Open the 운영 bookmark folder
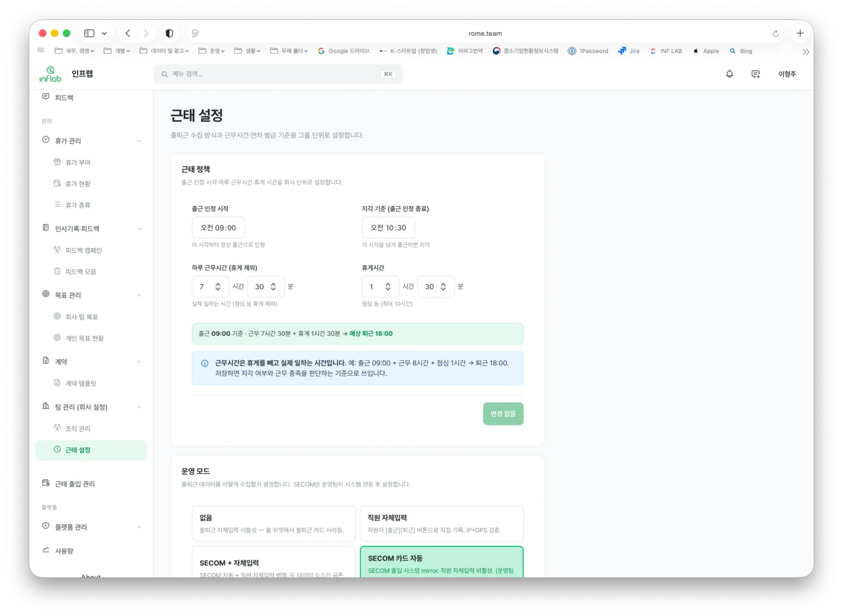The image size is (843, 616). tap(211, 51)
